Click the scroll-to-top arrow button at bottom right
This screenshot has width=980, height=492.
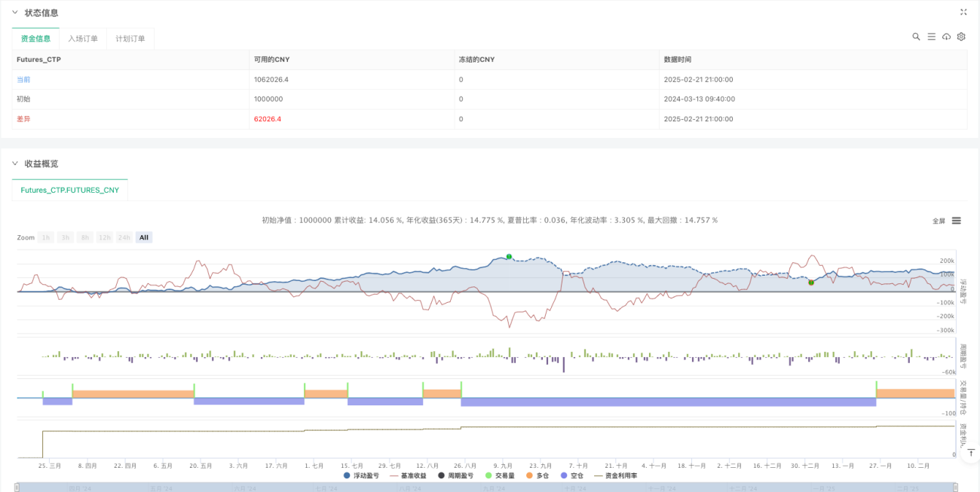tap(971, 453)
